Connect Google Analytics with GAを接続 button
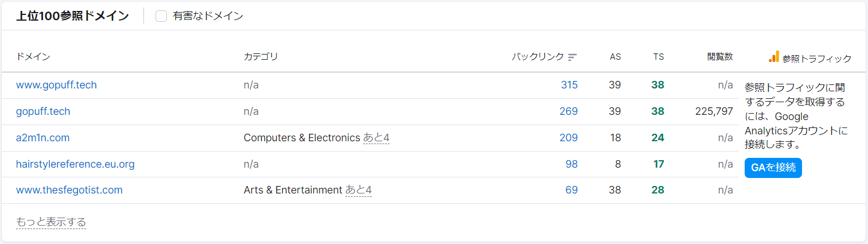The image size is (868, 244). click(x=773, y=168)
